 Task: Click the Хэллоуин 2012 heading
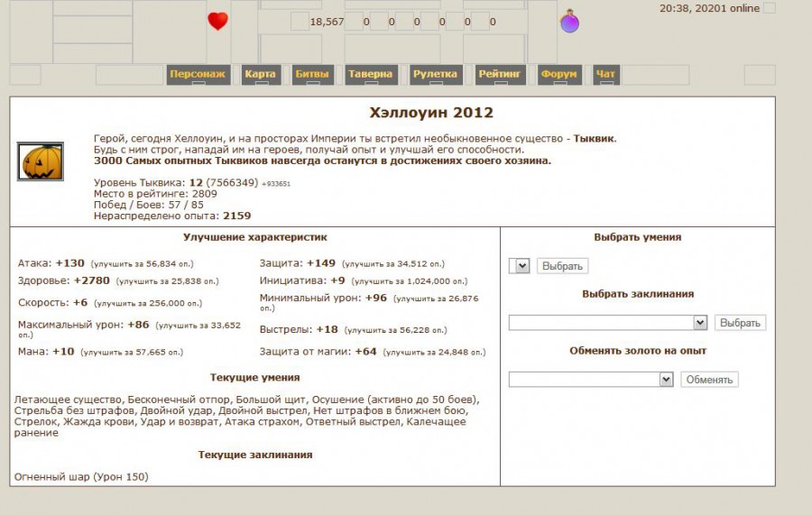(431, 113)
